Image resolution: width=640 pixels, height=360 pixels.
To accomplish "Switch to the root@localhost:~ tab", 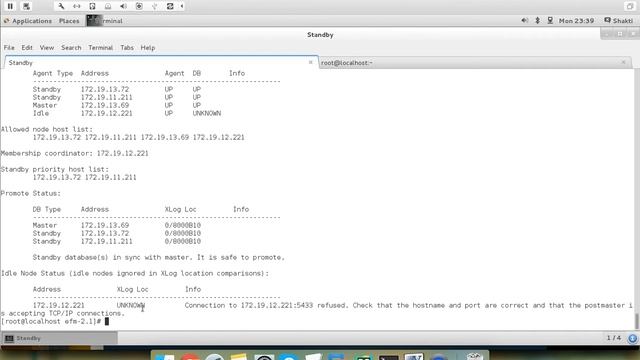I will click(x=475, y=62).
